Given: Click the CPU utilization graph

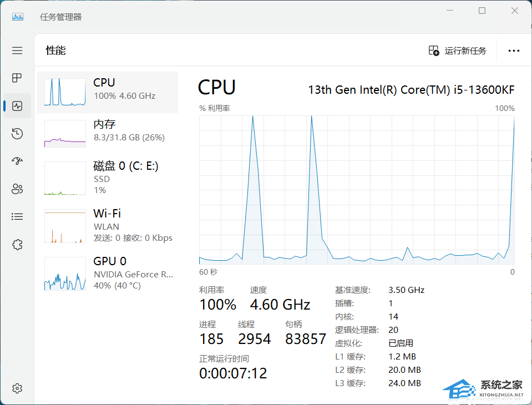Looking at the screenshot, I should pyautogui.click(x=357, y=190).
